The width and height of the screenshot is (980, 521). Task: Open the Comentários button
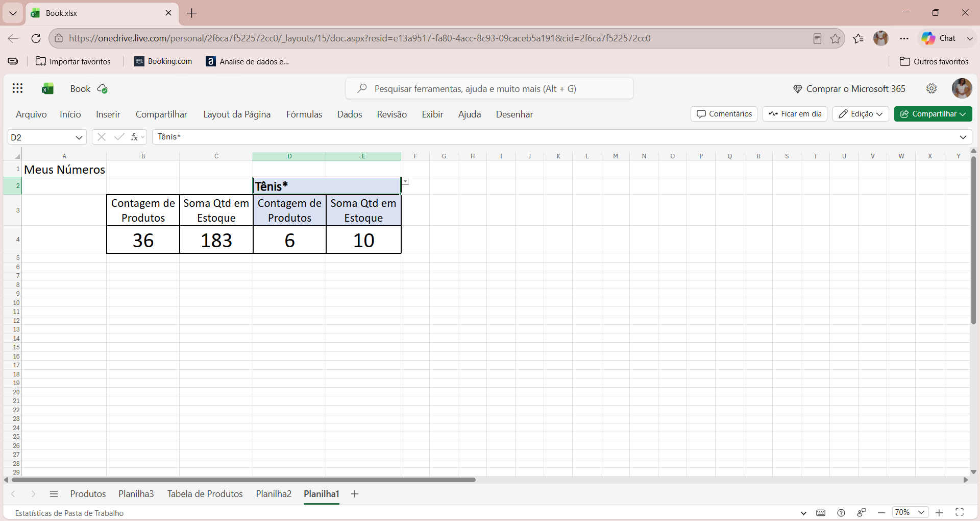pos(724,114)
